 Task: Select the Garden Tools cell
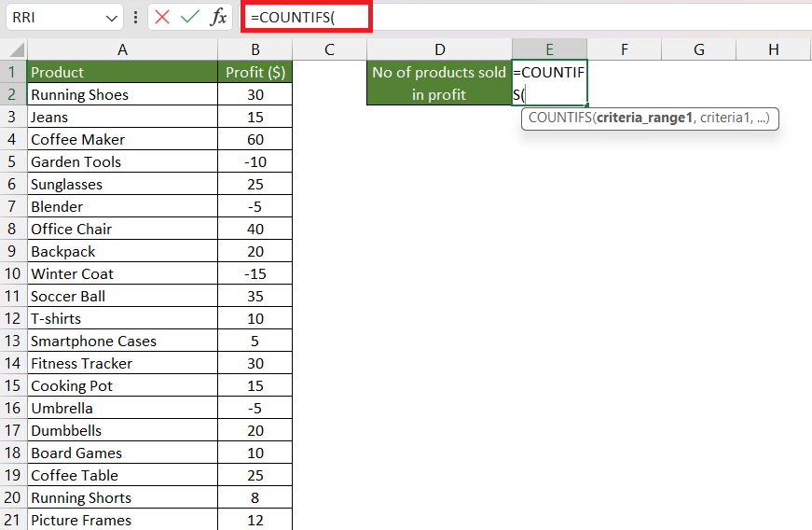coord(122,161)
